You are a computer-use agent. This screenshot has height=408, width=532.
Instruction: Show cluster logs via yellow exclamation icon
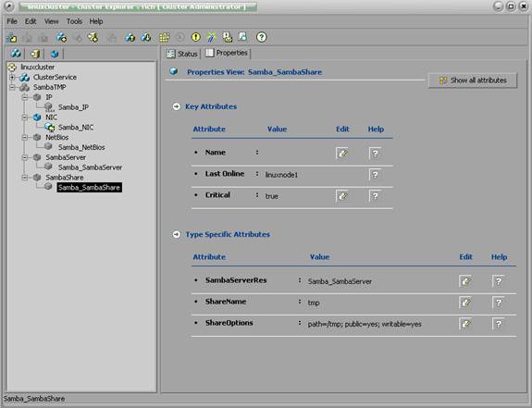tap(196, 37)
